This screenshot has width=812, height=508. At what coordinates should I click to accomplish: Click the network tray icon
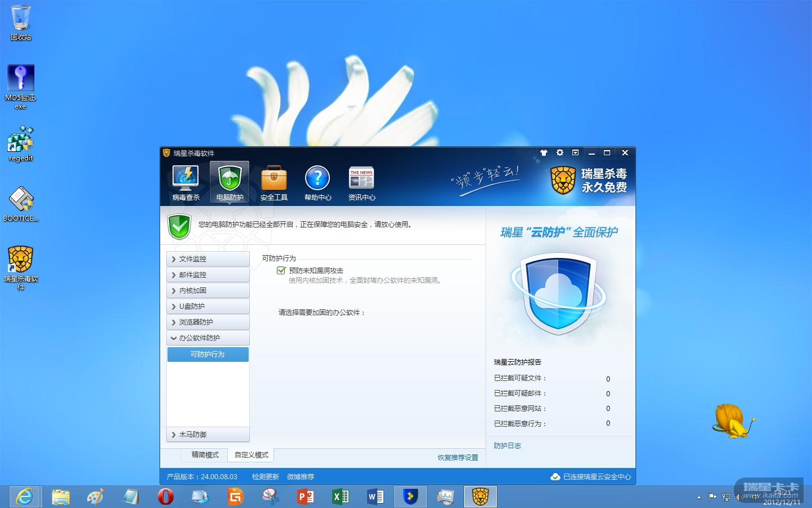pos(726,497)
